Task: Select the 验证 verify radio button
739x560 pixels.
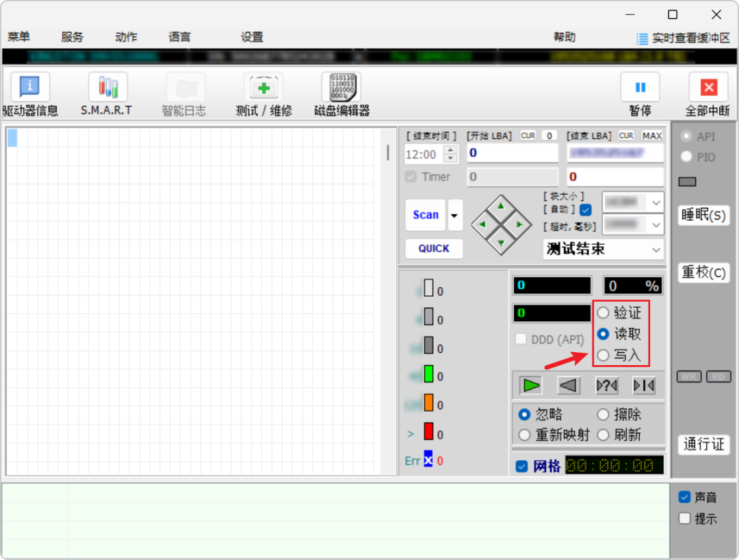Action: [604, 312]
